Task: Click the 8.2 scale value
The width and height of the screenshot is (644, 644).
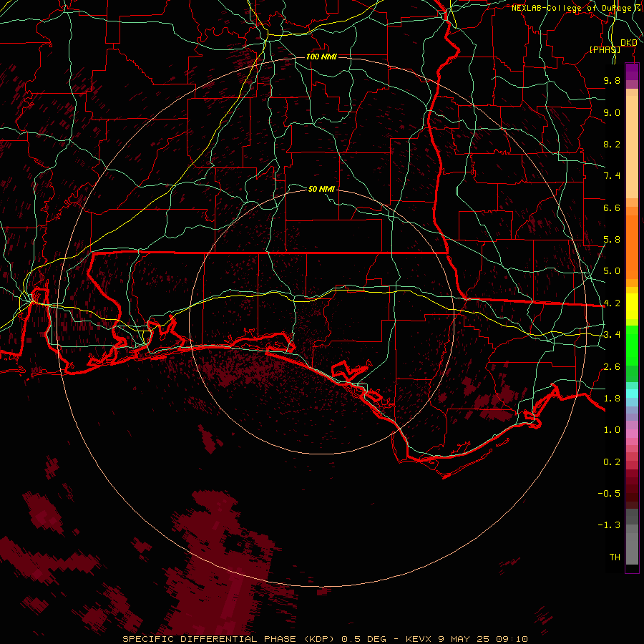Action: click(x=612, y=144)
